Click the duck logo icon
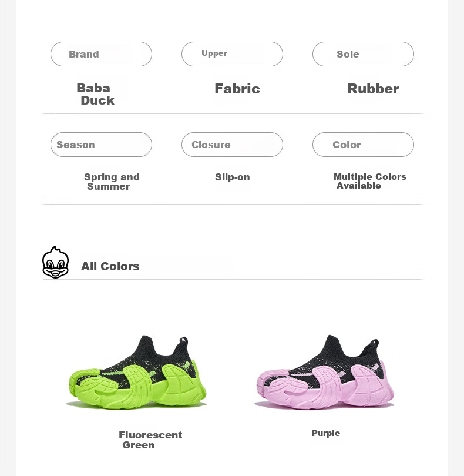This screenshot has height=476, width=464. point(56,262)
